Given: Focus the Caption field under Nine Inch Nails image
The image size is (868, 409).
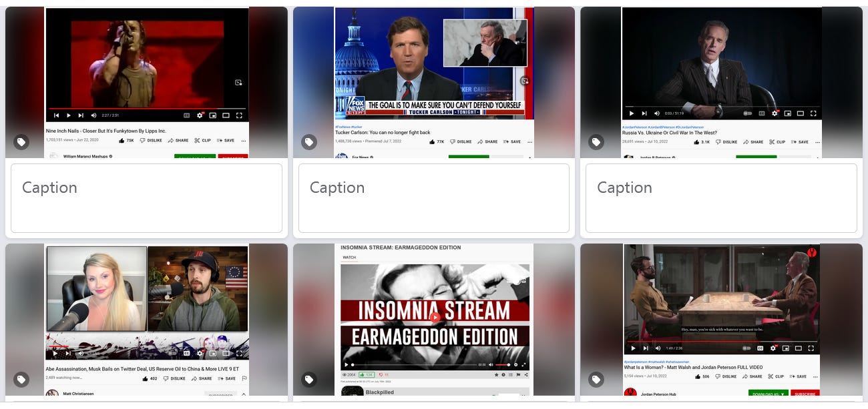Looking at the screenshot, I should [146, 198].
